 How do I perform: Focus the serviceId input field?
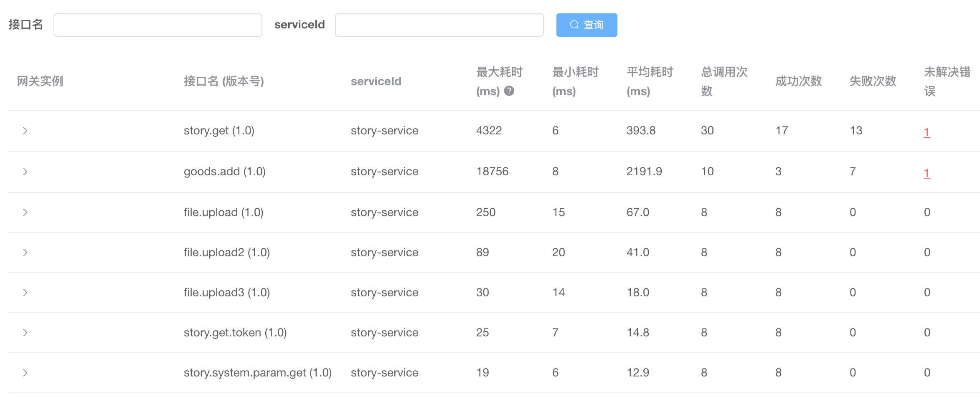(x=439, y=25)
